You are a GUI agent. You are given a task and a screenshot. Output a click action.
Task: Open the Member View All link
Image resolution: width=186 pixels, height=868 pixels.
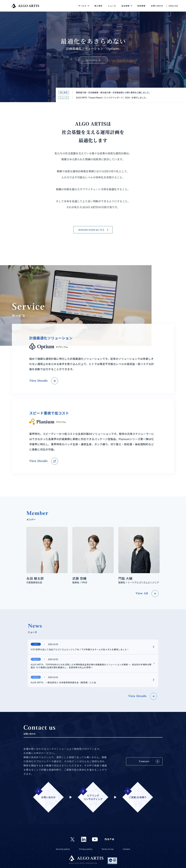coord(142,593)
